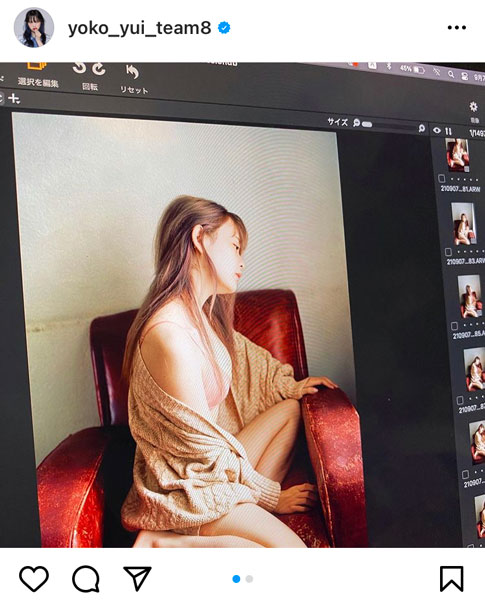Select the 210907...83.ARW thumbnail

[x=464, y=223]
